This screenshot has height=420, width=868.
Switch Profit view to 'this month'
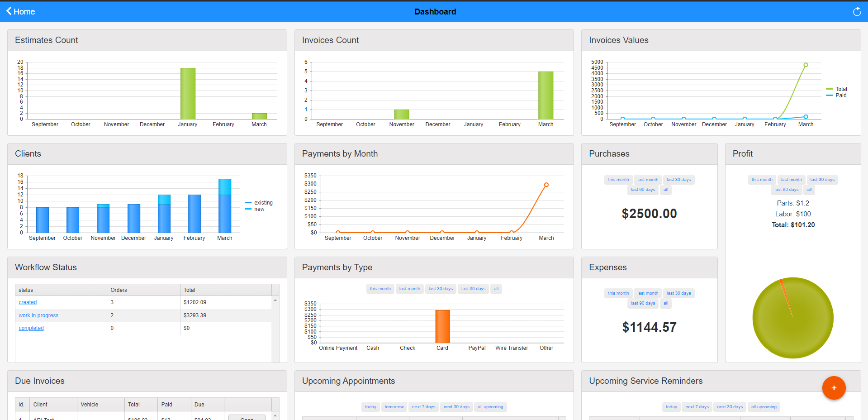tap(762, 179)
